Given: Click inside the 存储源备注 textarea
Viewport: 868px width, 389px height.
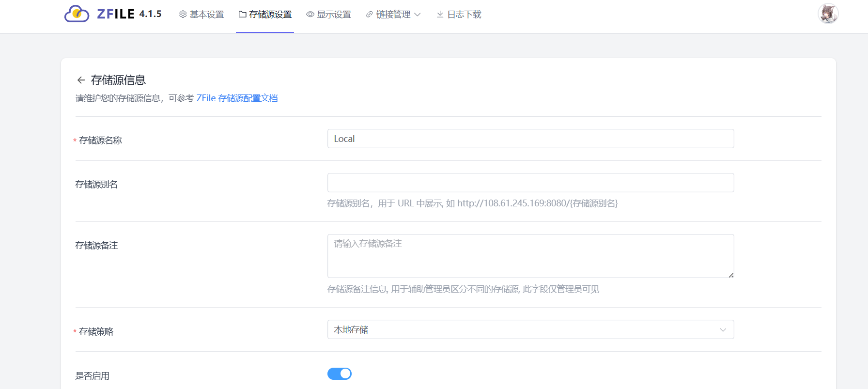Looking at the screenshot, I should [530, 256].
